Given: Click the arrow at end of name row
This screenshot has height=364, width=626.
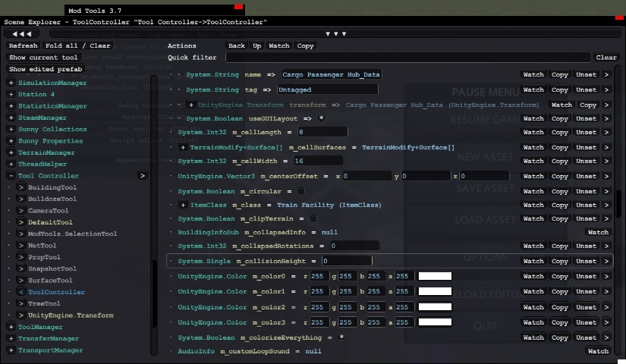Looking at the screenshot, I should click(606, 74).
